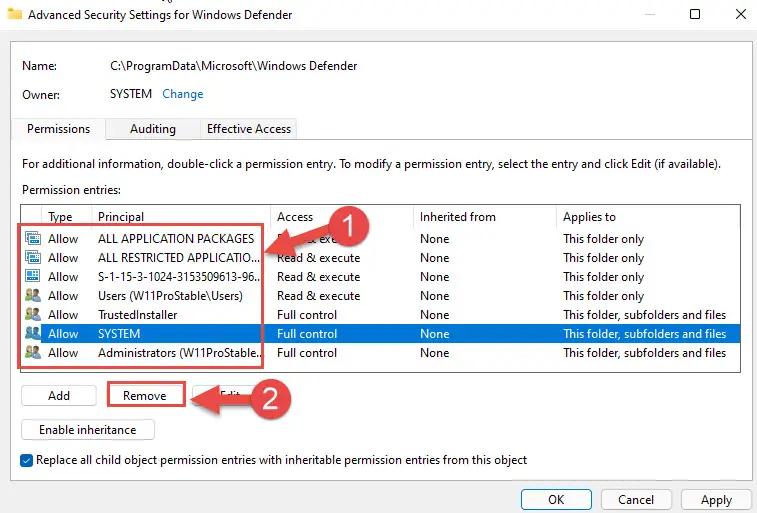Maximize the Advanced Security Settings window
The height and width of the screenshot is (513, 757).
pos(695,14)
